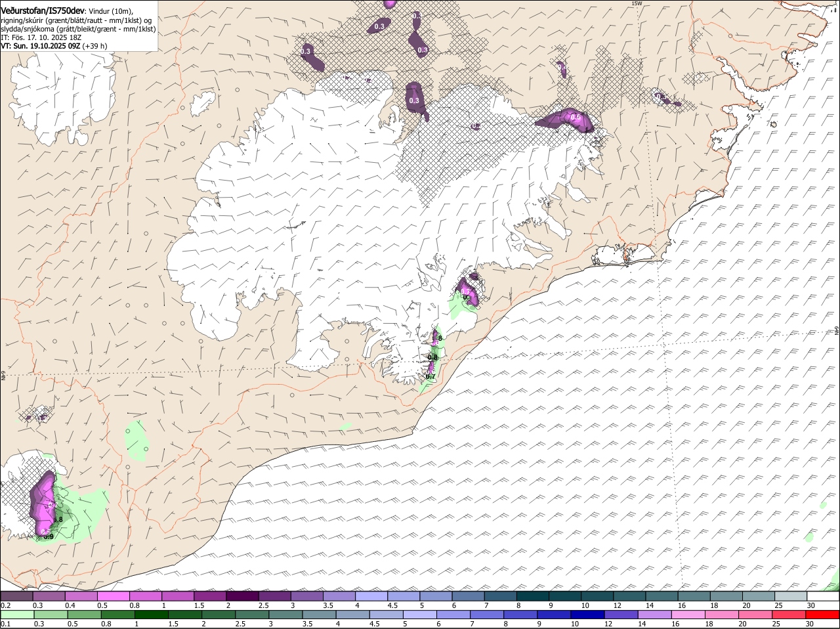Choose the pink 18 swatch in the lower rain scale
840x629 pixels.
pyautogui.click(x=721, y=615)
